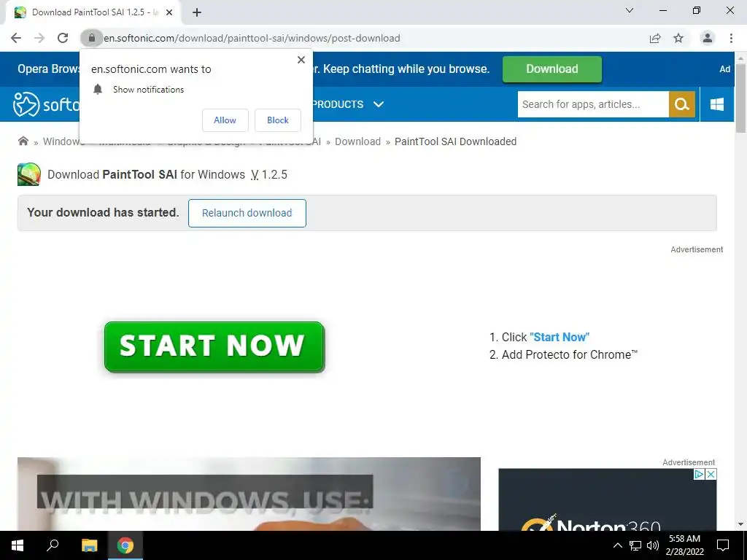The height and width of the screenshot is (560, 747).
Task: Click the PaintTool SAI app icon
Action: point(29,174)
